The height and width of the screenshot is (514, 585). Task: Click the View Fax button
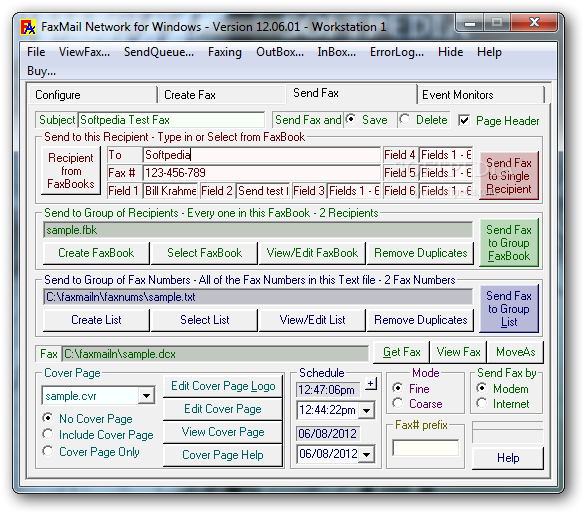click(x=459, y=352)
